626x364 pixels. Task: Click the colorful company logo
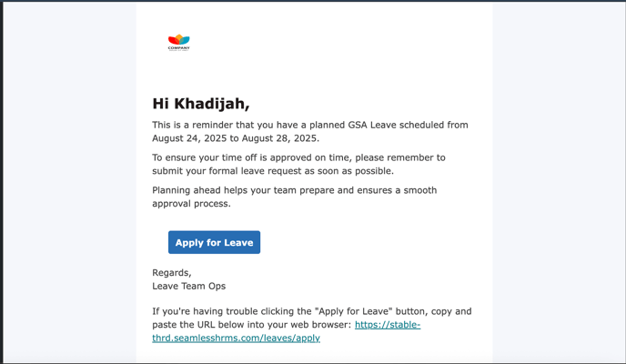pos(179,42)
